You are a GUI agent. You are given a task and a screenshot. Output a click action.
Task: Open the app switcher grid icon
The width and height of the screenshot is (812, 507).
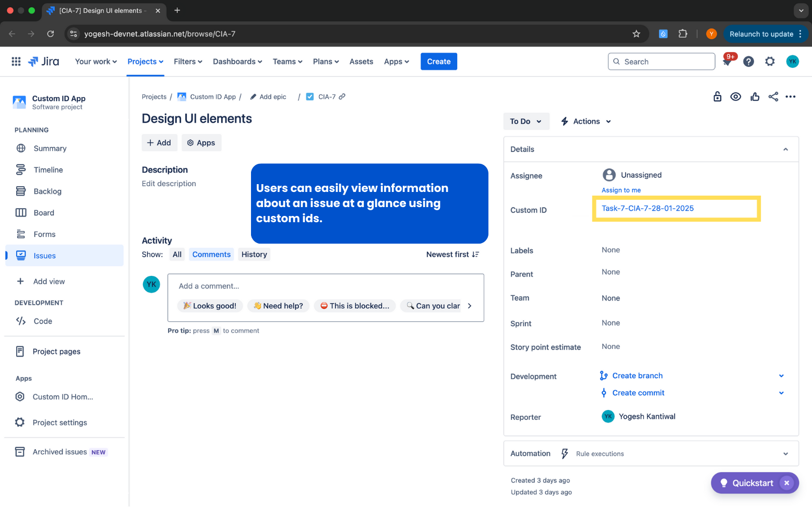click(16, 62)
